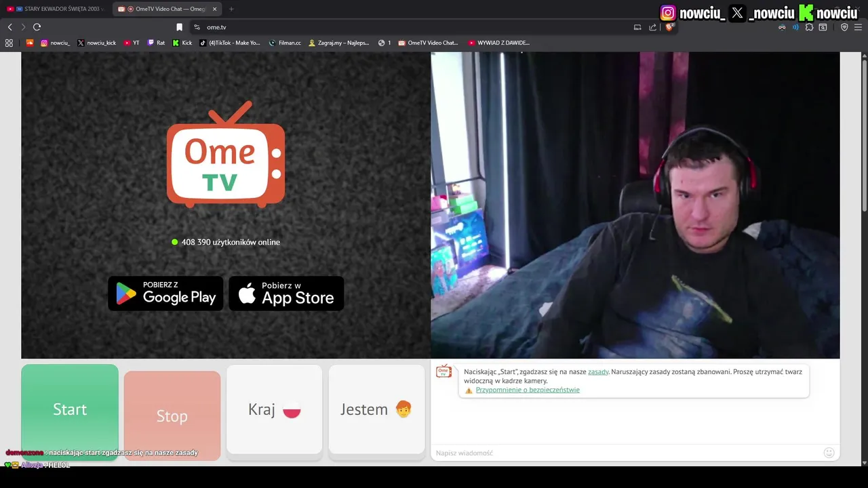Open the sidebar search panel icon

pyautogui.click(x=823, y=27)
